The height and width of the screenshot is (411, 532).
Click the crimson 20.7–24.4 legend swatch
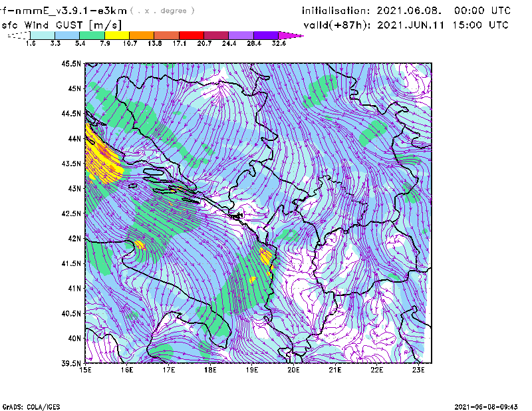point(216,35)
